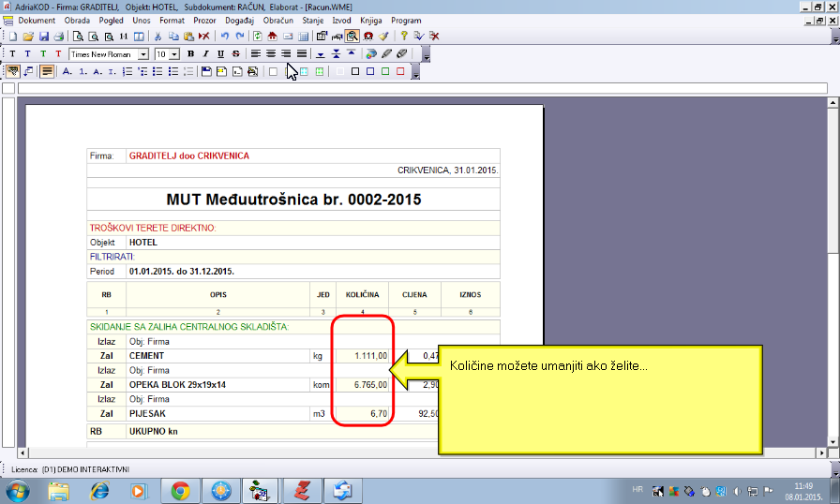
Task: Click the PIJESAK quantity 6,70 cell
Action: (363, 413)
